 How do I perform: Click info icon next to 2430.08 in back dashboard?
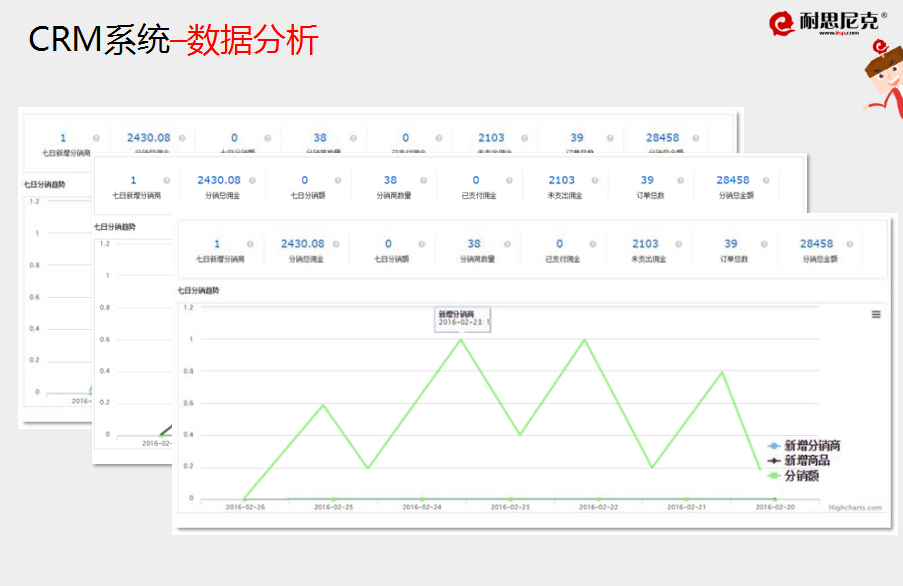[x=182, y=138]
